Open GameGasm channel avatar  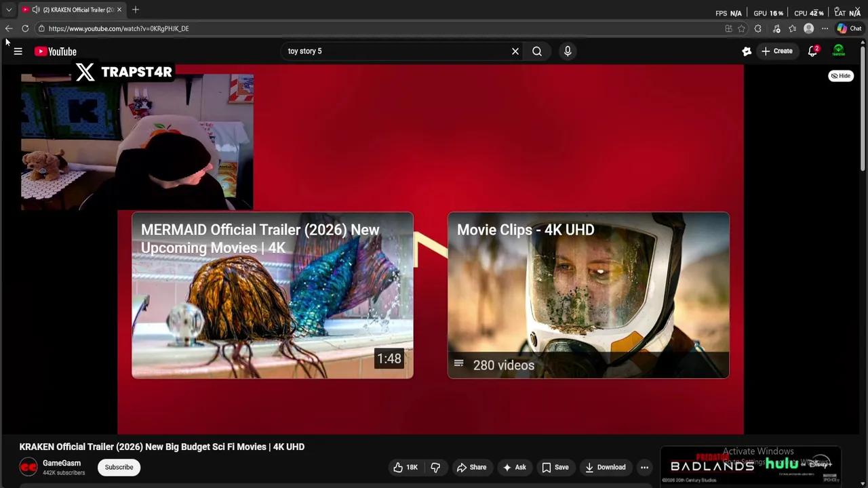(28, 467)
